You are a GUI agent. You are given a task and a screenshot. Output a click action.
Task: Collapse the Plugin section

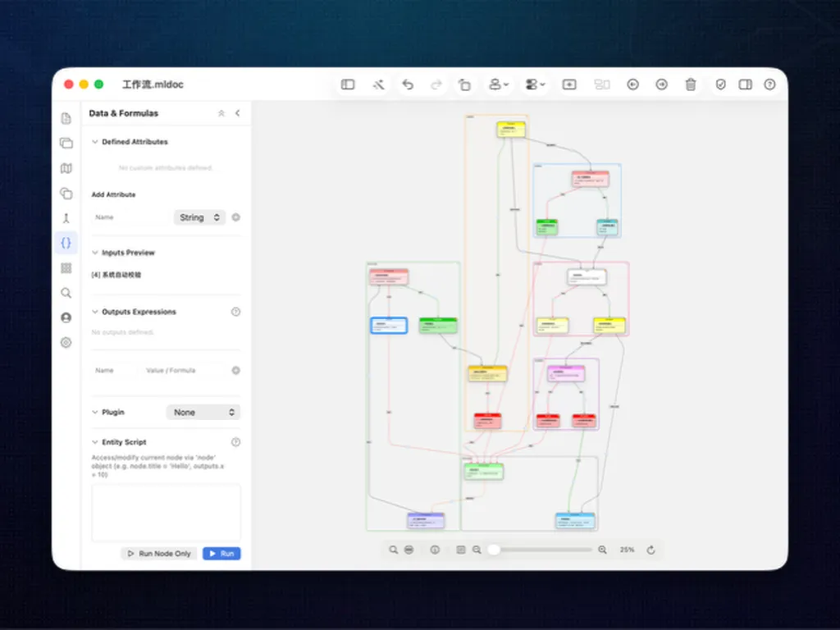click(x=95, y=412)
